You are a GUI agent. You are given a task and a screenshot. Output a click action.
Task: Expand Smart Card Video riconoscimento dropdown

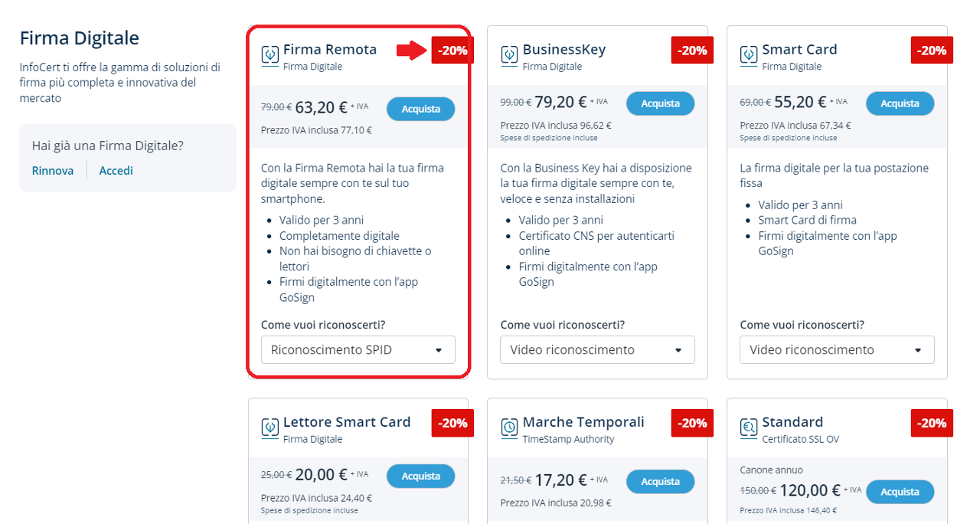pyautogui.click(x=837, y=349)
